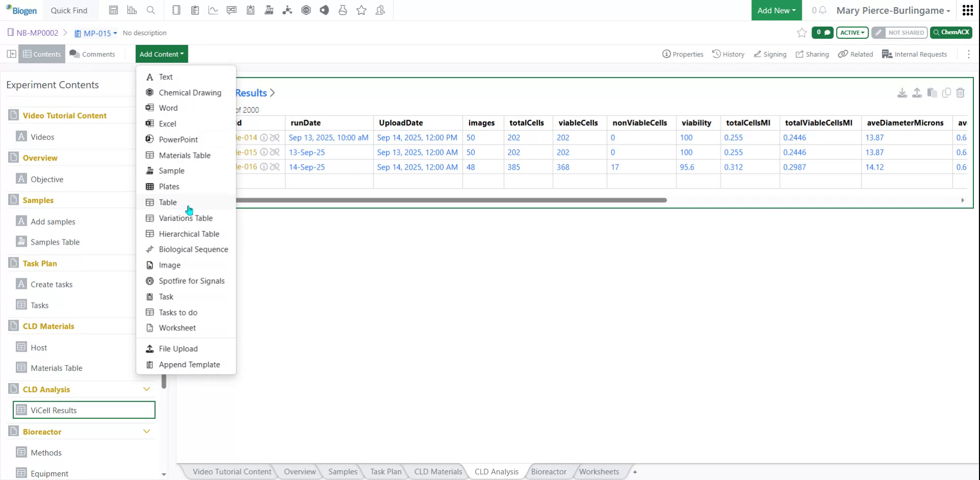This screenshot has width=980, height=480.
Task: Toggle the sidebar panel icon beside Contents
Action: pos(11,54)
